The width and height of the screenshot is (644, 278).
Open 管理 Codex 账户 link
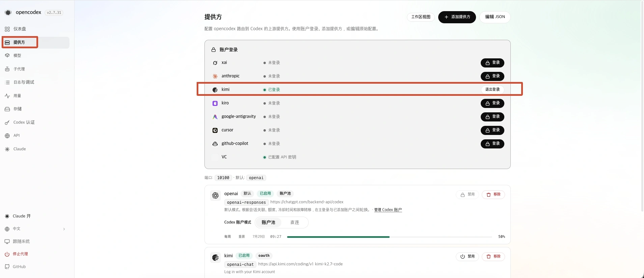pos(388,210)
